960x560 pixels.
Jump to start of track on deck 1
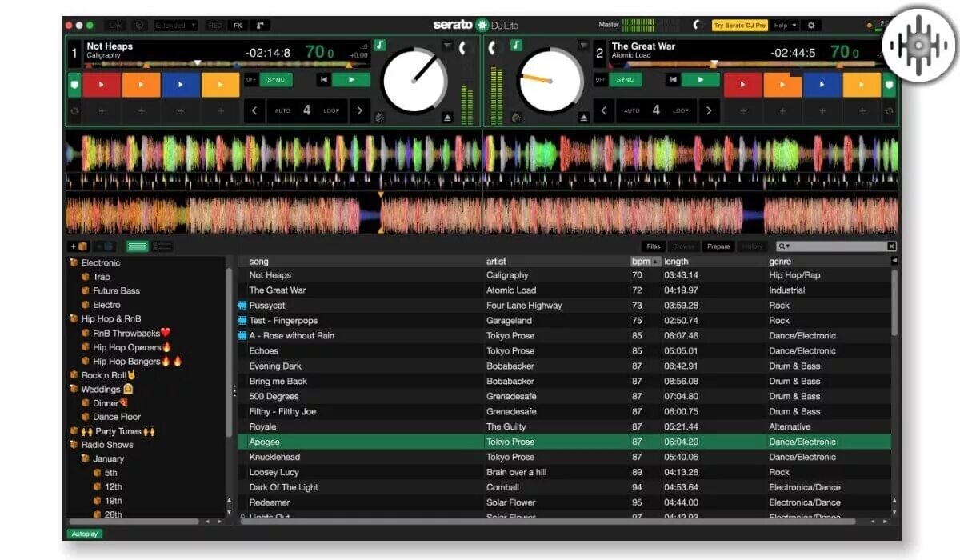pos(324,80)
